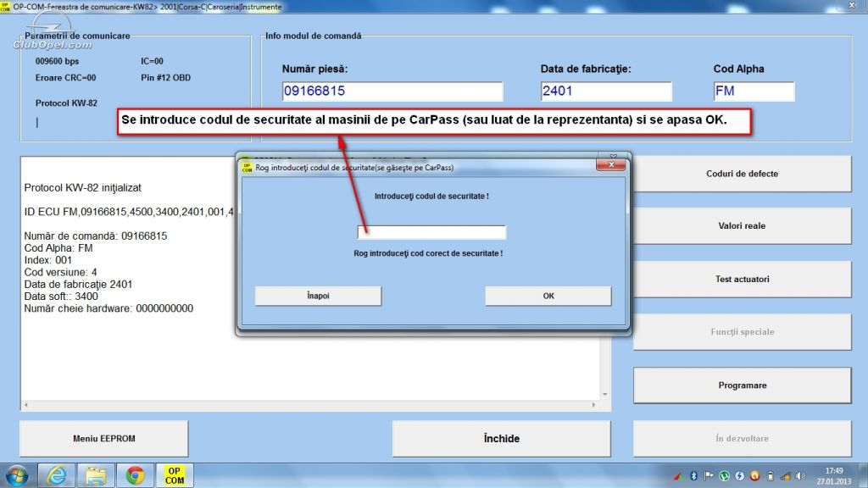Viewport: 868px width, 488px height.
Task: Open the volume speaker tray icon
Action: pyautogui.click(x=800, y=476)
